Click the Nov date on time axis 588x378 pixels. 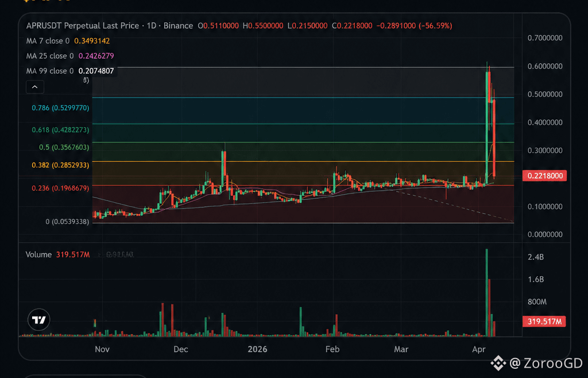click(x=102, y=349)
